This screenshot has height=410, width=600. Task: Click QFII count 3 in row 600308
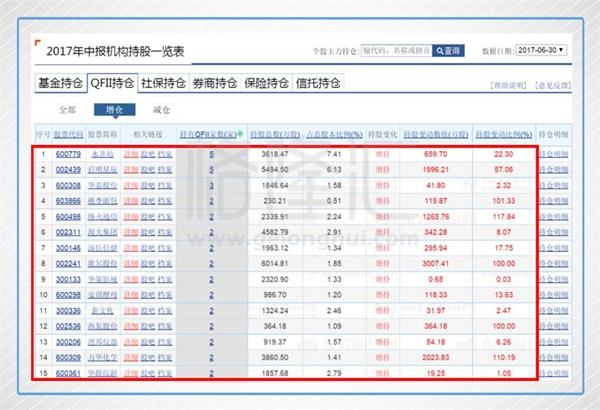[212, 186]
